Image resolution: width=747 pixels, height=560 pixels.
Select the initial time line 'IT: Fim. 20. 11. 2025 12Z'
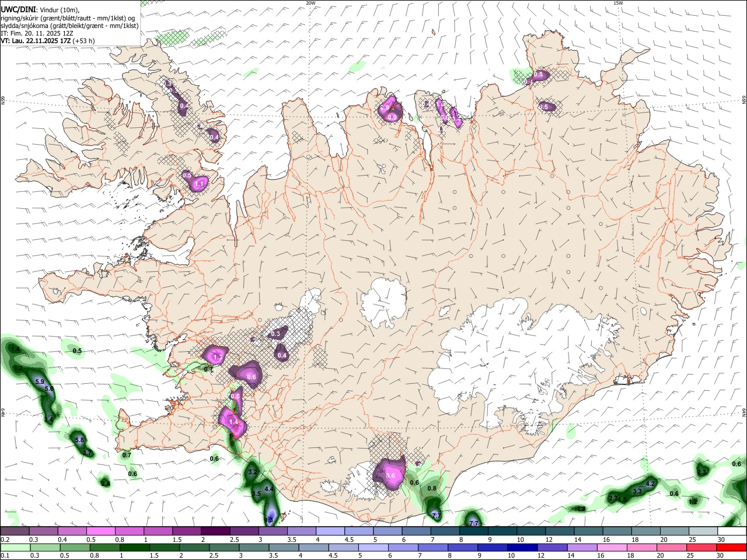[37, 33]
